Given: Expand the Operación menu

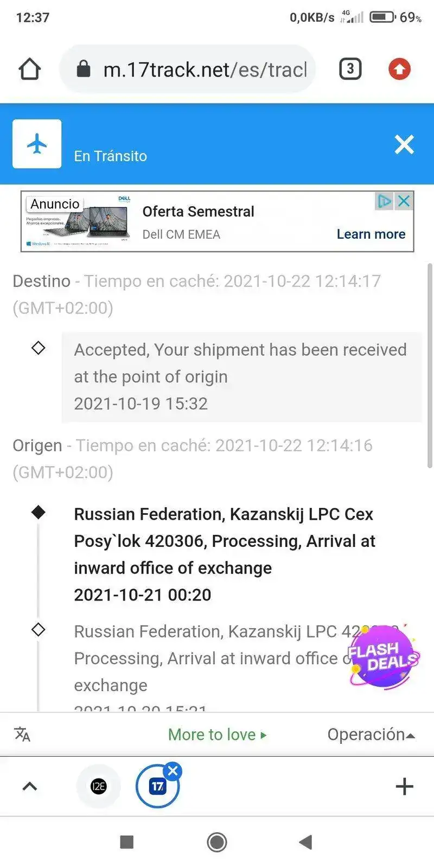Looking at the screenshot, I should tap(371, 735).
